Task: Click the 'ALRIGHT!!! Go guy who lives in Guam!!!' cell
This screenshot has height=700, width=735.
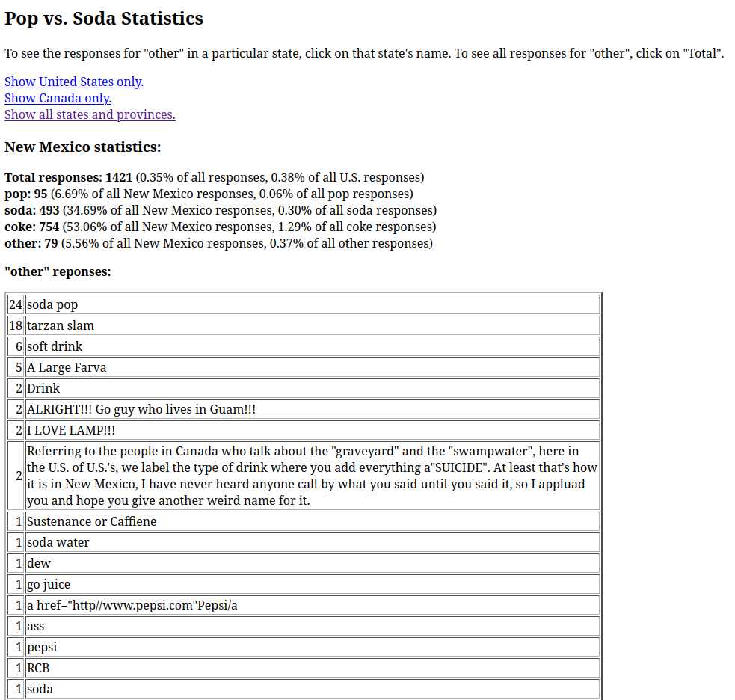Action: [313, 409]
